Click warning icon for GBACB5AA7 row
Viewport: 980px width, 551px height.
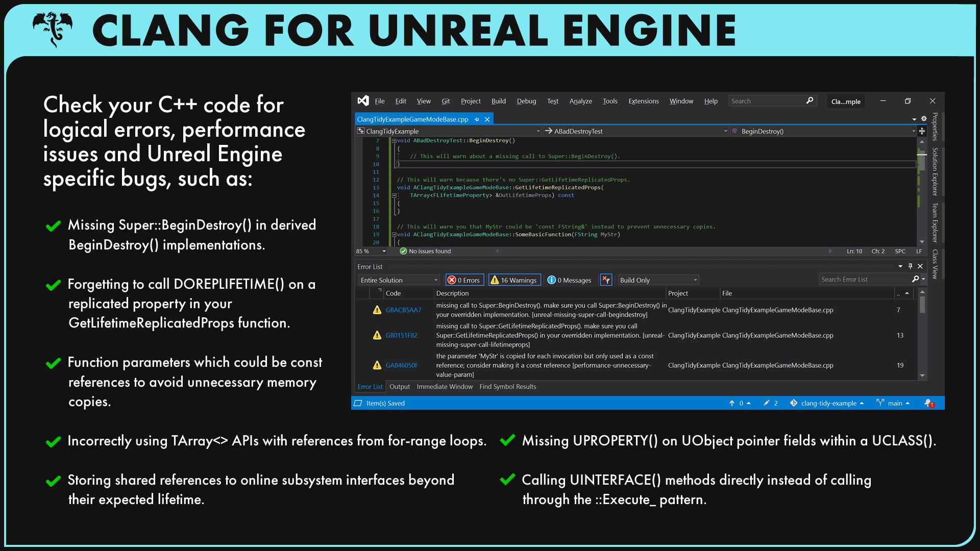[377, 310]
